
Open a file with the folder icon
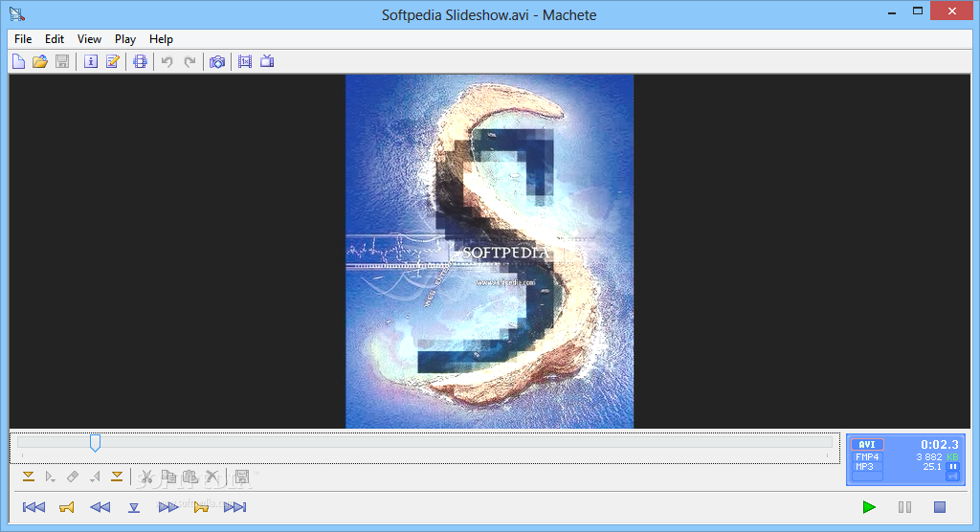(40, 61)
